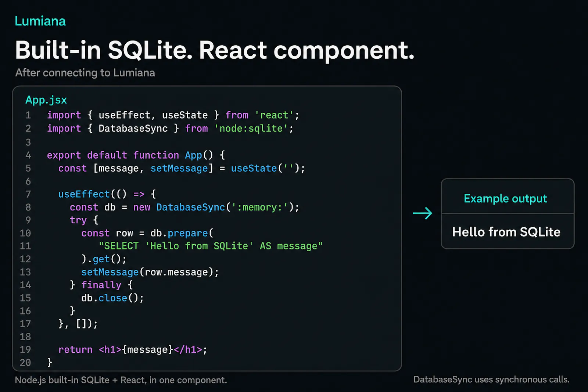Select the new DatabaseSync(':memory:') line

point(184,207)
